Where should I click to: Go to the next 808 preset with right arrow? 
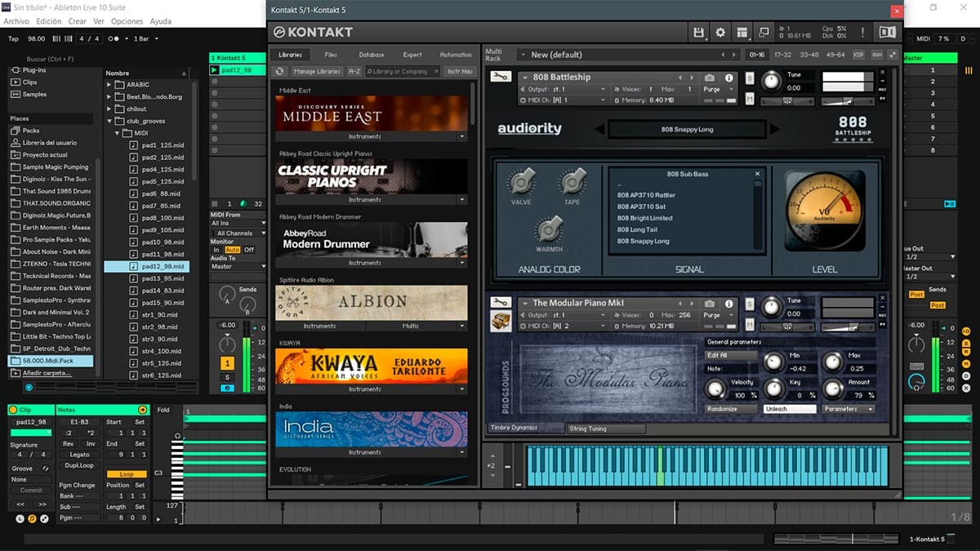pos(774,129)
